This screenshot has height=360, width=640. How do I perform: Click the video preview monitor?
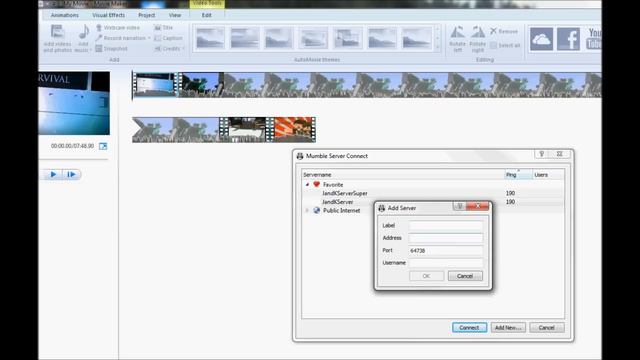[74, 103]
